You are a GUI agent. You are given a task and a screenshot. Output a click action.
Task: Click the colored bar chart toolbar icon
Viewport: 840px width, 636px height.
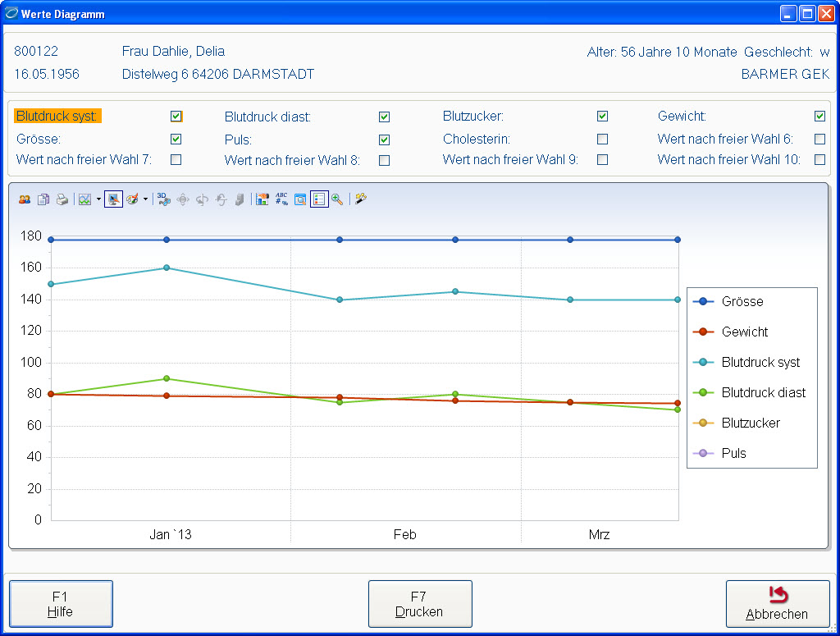point(262,199)
